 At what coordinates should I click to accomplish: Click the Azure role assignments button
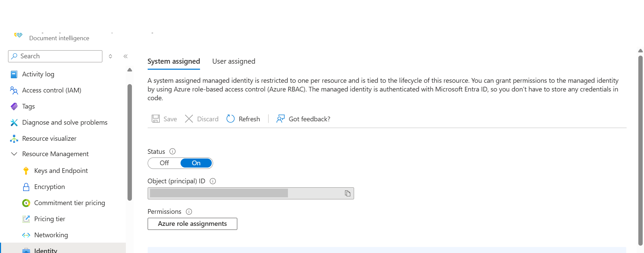192,224
